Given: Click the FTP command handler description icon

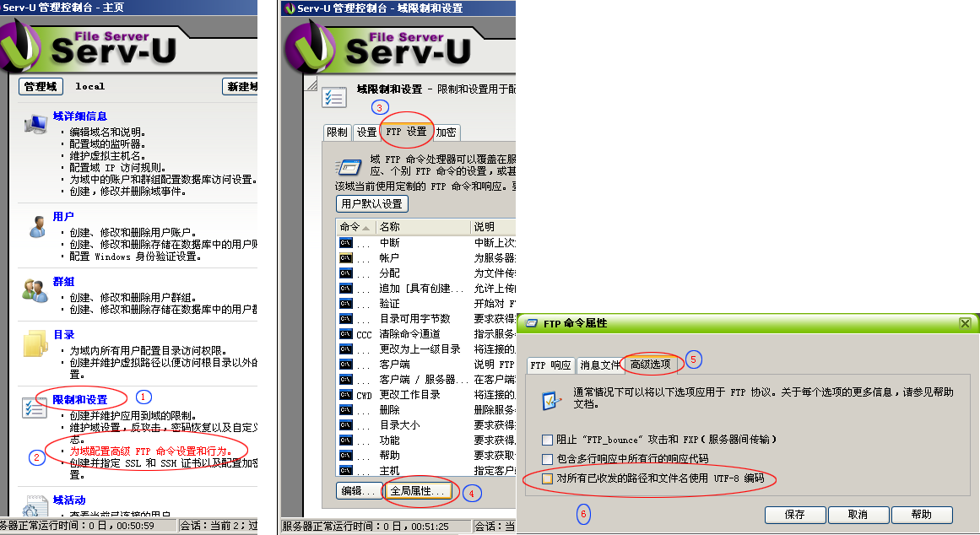Looking at the screenshot, I should tap(348, 167).
